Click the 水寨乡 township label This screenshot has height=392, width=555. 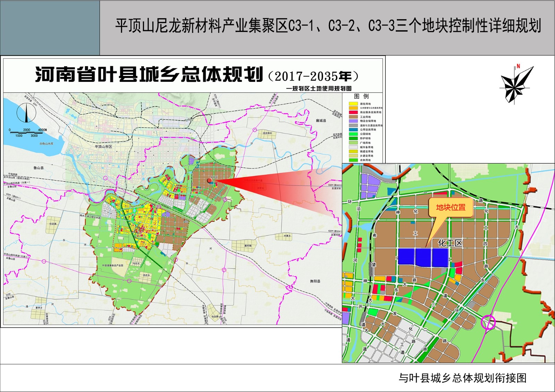[x=287, y=236]
